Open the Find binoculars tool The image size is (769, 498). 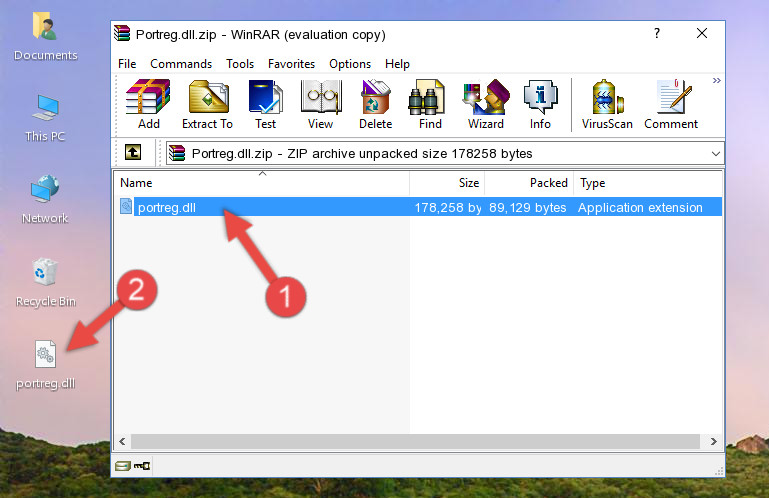[x=430, y=104]
